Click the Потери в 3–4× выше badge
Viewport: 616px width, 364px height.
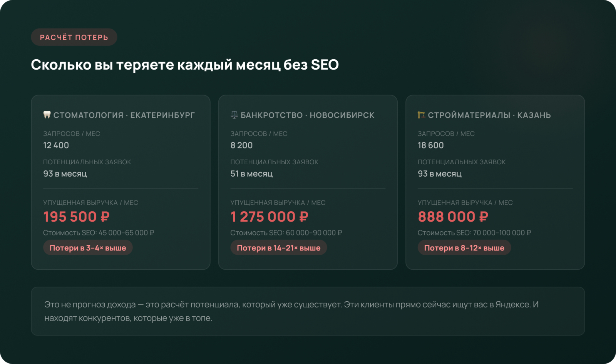tap(88, 248)
